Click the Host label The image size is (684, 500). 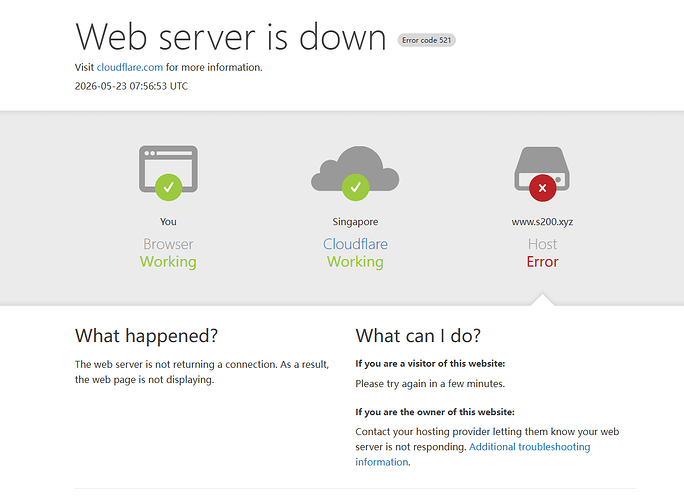click(x=542, y=244)
